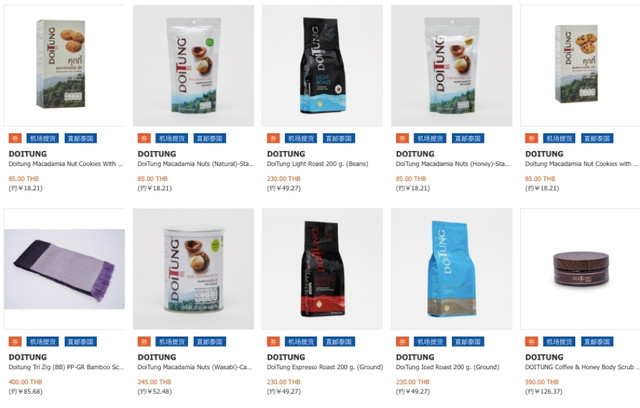Click the Espresso Roast coffee bag image
The image size is (640, 408).
coord(322,269)
